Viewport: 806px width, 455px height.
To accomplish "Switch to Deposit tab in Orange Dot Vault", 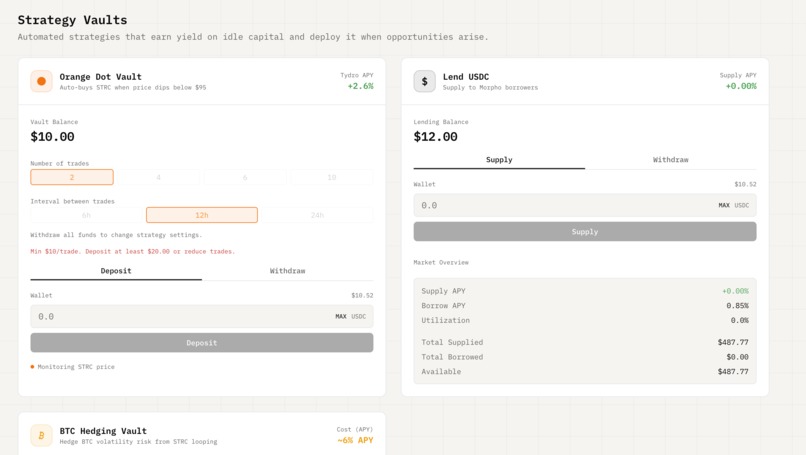I will (116, 271).
